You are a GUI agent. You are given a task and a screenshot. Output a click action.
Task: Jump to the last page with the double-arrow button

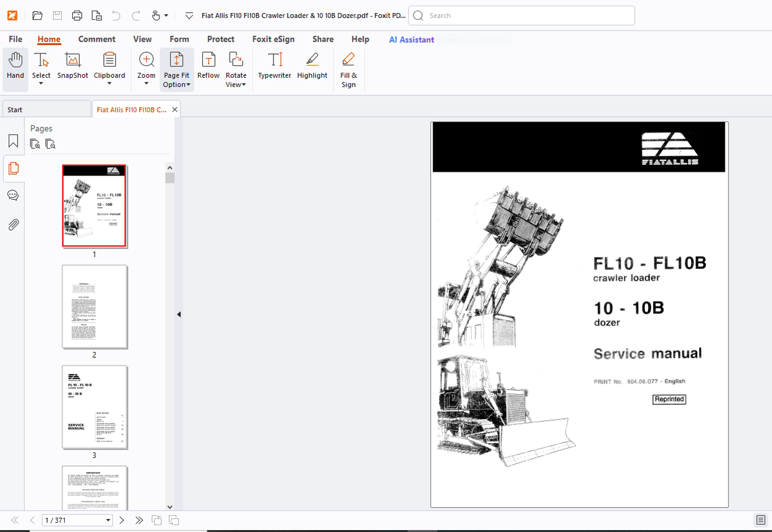139,520
